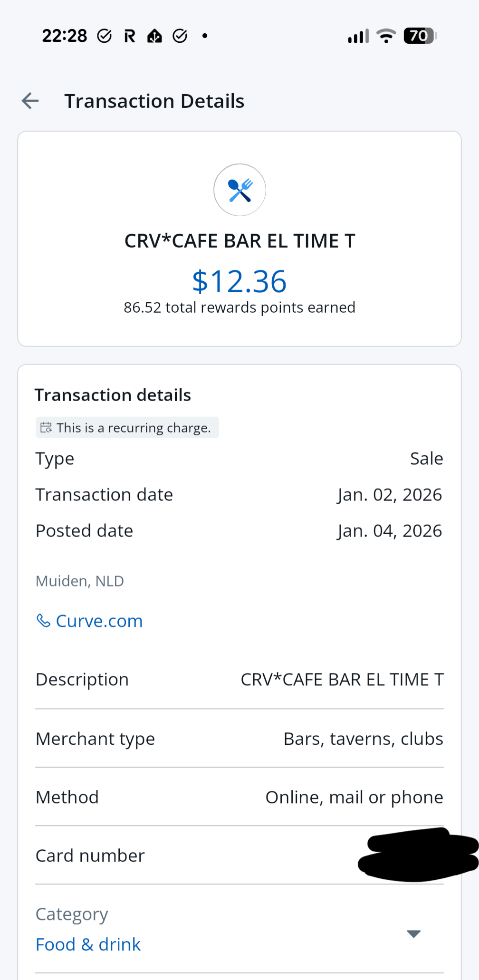Image resolution: width=479 pixels, height=980 pixels.
Task: Tap the back arrow icon
Action: (x=30, y=101)
